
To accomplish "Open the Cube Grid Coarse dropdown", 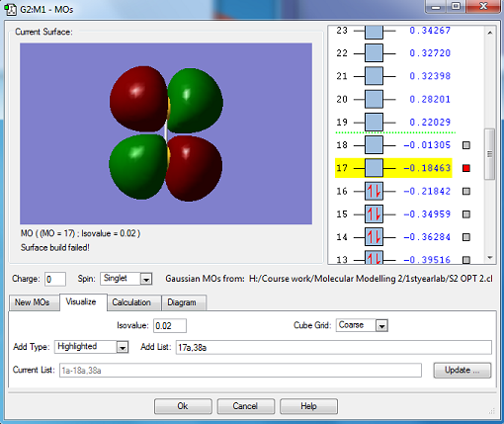I will (381, 326).
